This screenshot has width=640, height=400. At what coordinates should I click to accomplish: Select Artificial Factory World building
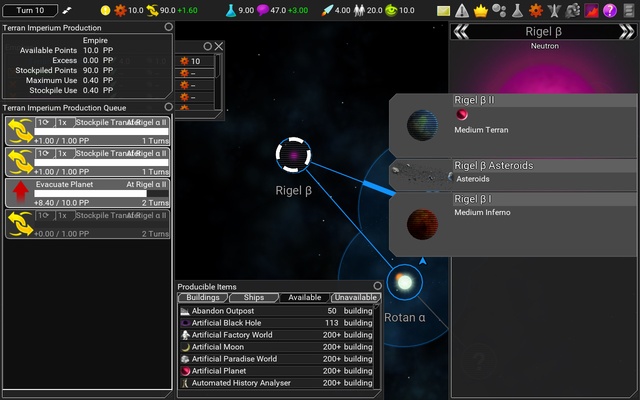tap(276, 335)
